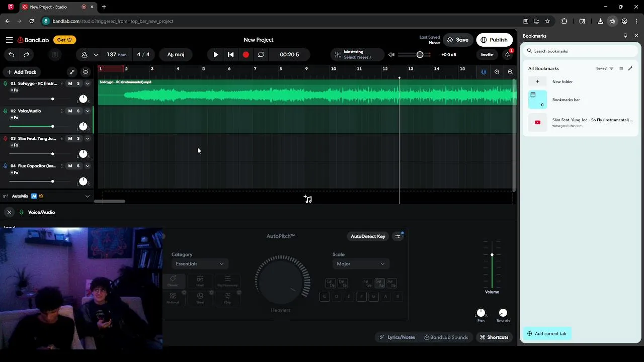Open the Ab maj key selector
Screen dimensions: 644x362
[x=176, y=54]
